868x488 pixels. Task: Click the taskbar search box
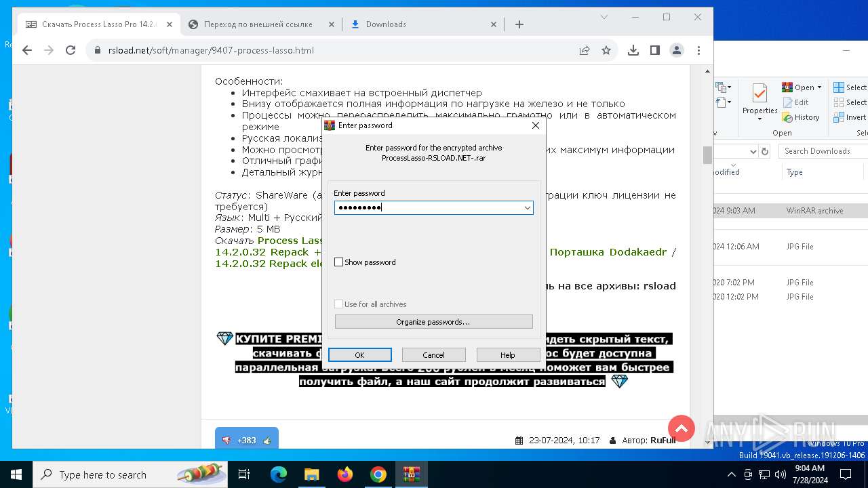pyautogui.click(x=130, y=474)
